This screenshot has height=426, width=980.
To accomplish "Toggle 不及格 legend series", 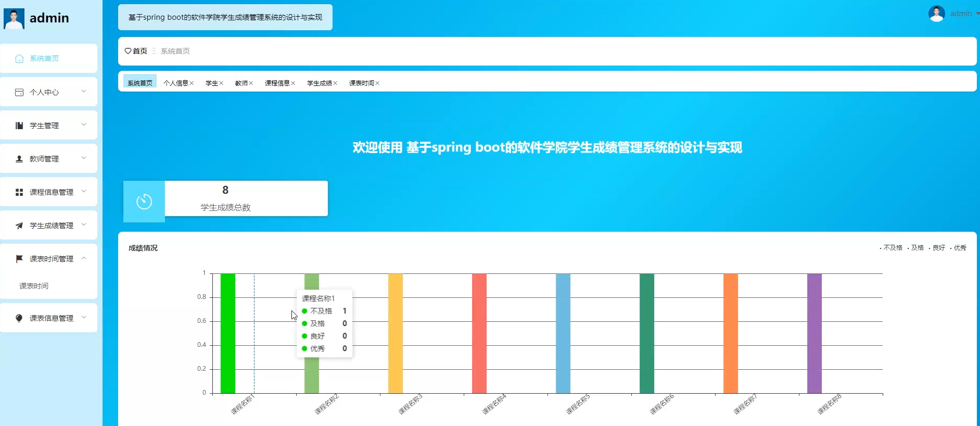I will click(891, 248).
